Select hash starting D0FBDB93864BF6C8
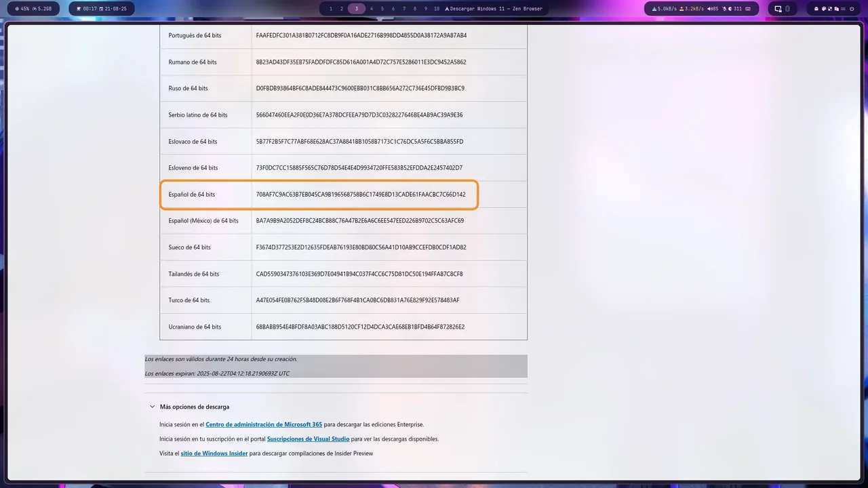Viewport: 868px width, 488px height. tap(360, 88)
